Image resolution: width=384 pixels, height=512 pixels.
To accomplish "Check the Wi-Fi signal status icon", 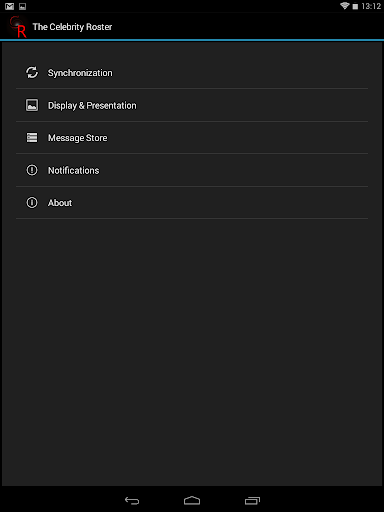I will 345,6.
